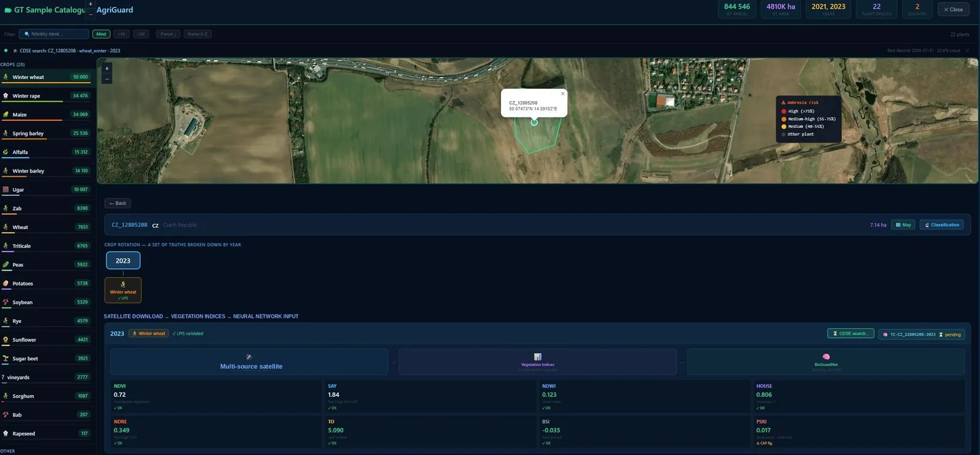Open the parcel Classification view

(942, 225)
